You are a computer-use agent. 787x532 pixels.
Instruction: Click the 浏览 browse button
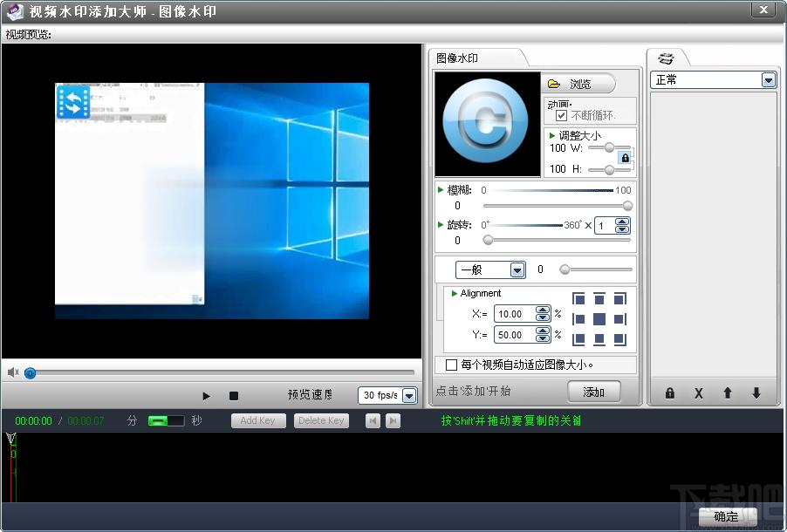[x=578, y=84]
